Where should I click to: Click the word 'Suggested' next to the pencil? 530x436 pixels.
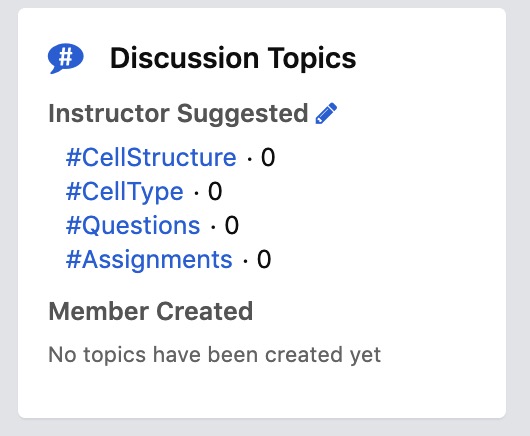tap(243, 114)
